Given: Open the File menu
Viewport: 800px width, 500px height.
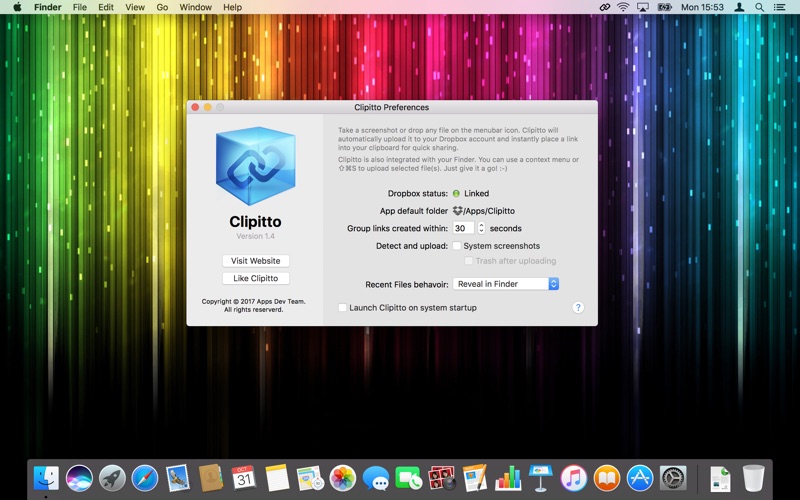Looking at the screenshot, I should tap(80, 7).
